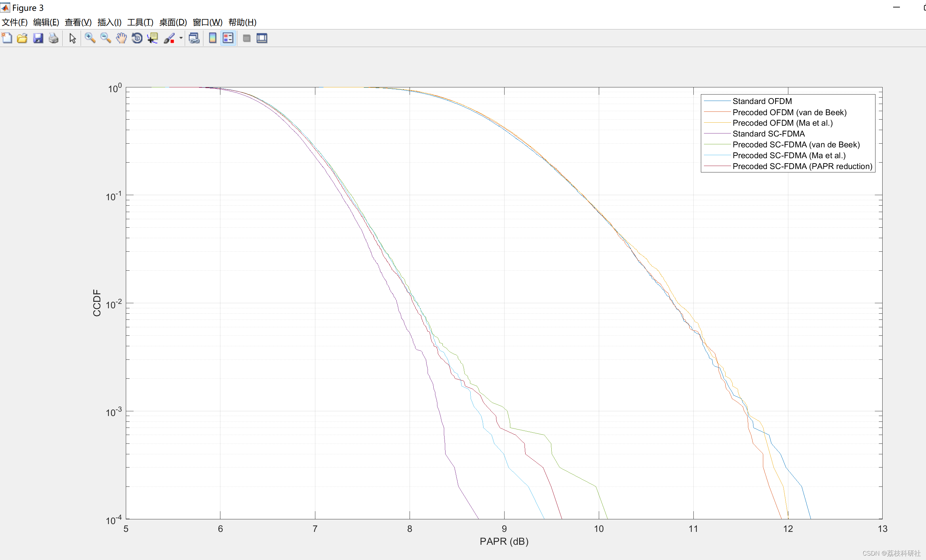Click the purple Standard SC-FDMA legend line sample
Viewport: 926px width, 560px height.
tap(717, 134)
